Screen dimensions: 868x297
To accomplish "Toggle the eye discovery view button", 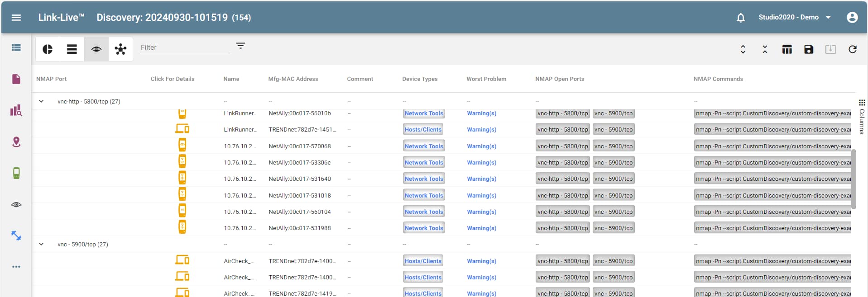I will (96, 49).
